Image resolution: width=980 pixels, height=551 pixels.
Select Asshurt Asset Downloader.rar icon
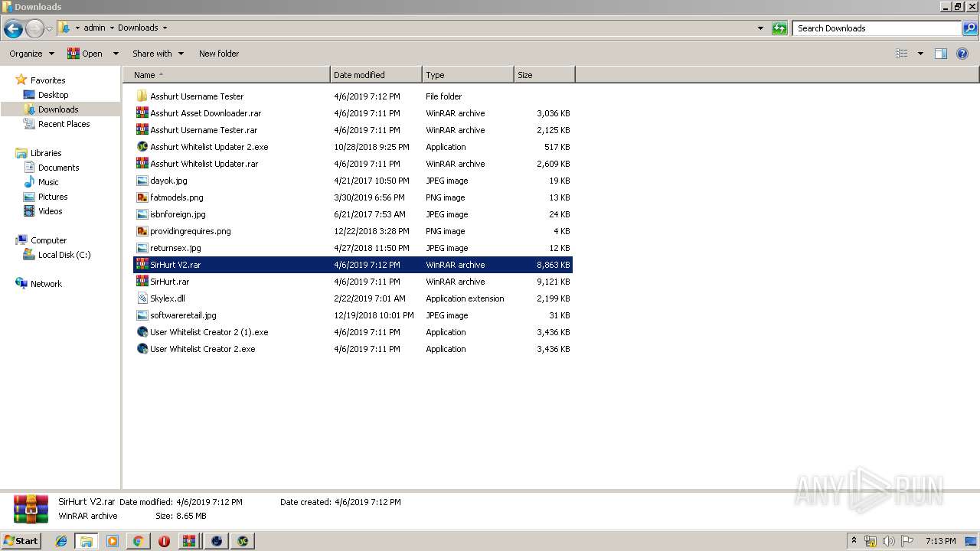[x=142, y=113]
